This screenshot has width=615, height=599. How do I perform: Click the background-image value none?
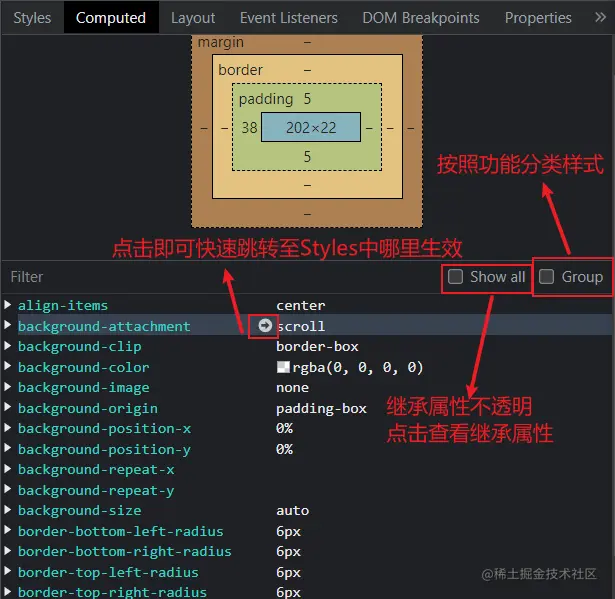tap(293, 388)
